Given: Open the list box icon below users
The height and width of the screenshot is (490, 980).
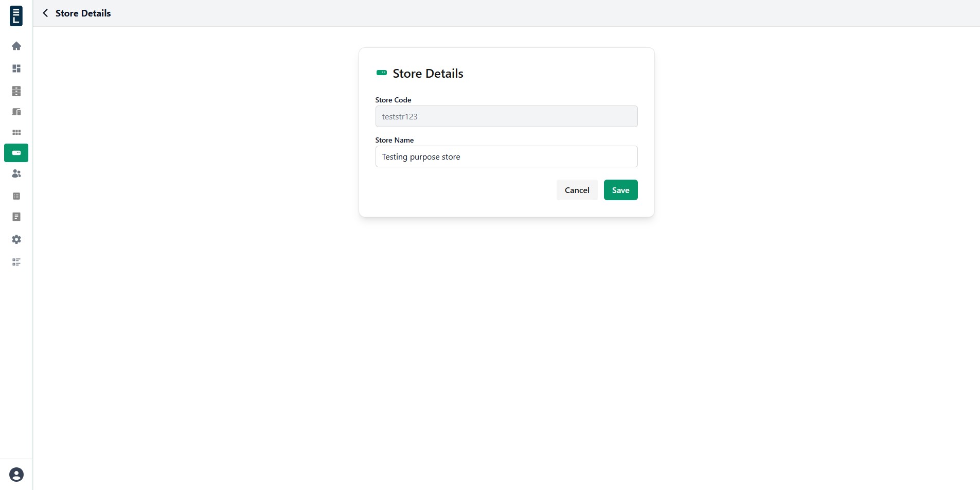Looking at the screenshot, I should coord(16,196).
